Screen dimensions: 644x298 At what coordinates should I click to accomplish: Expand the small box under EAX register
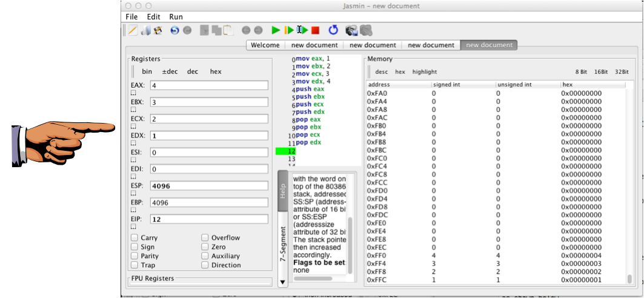pos(133,93)
